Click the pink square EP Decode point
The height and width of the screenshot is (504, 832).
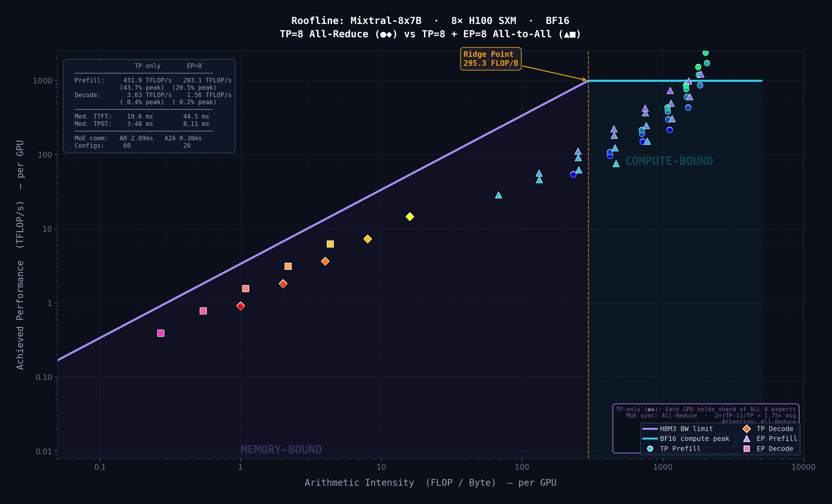(203, 311)
